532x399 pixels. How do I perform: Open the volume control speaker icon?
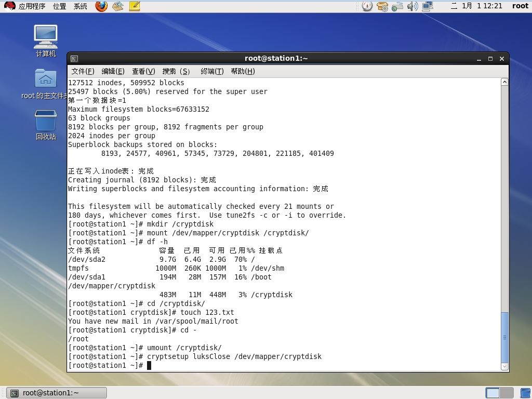pyautogui.click(x=412, y=6)
